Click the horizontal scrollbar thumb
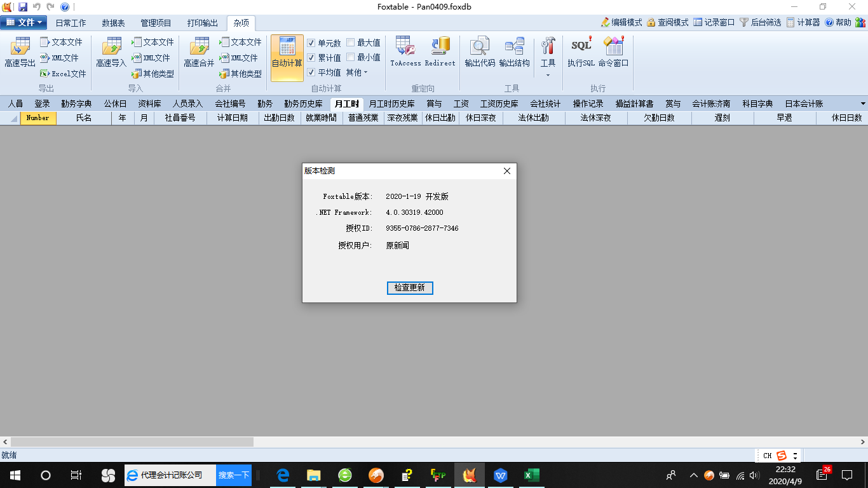The image size is (868, 488). click(132, 442)
